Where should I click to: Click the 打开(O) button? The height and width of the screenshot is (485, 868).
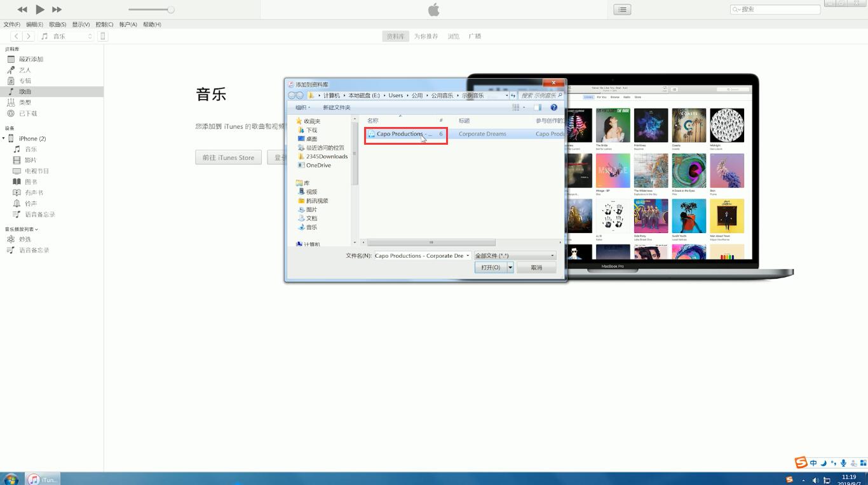click(491, 268)
